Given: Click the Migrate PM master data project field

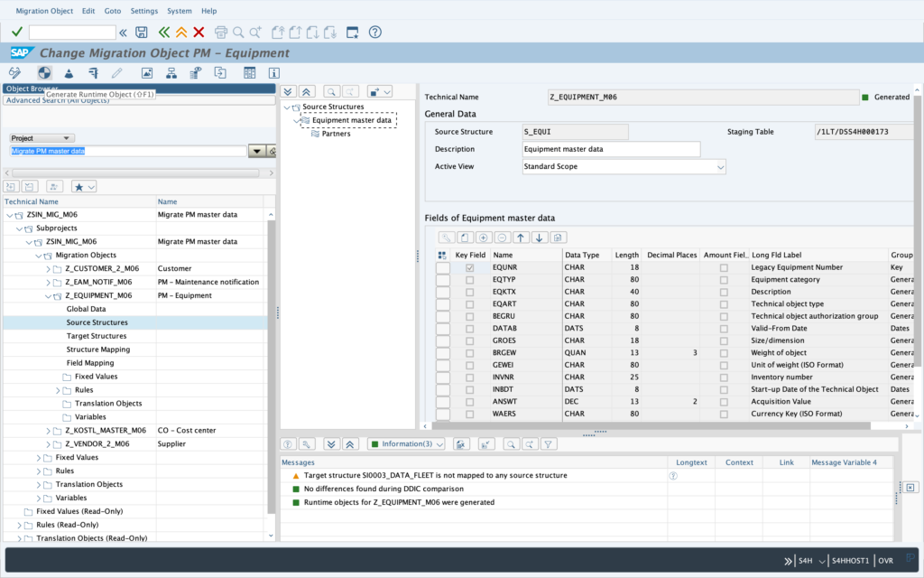Looking at the screenshot, I should pyautogui.click(x=128, y=151).
